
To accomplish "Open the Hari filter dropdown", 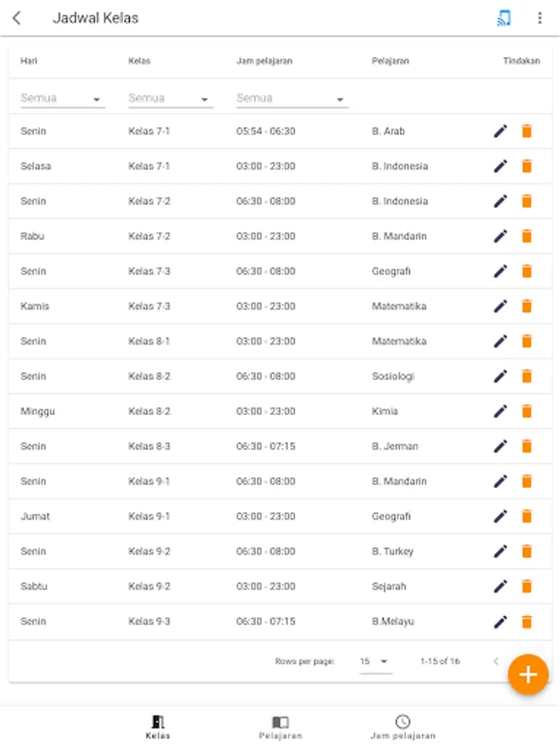I will click(x=62, y=99).
